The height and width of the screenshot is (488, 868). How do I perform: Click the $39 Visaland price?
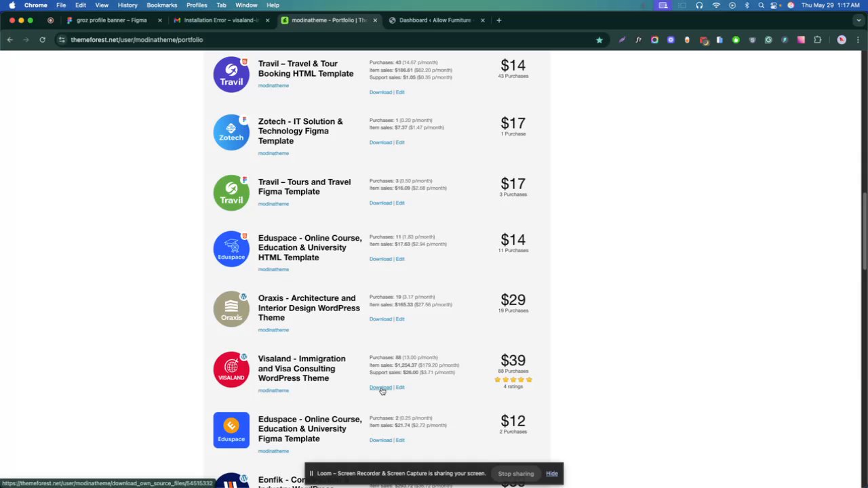click(x=513, y=361)
